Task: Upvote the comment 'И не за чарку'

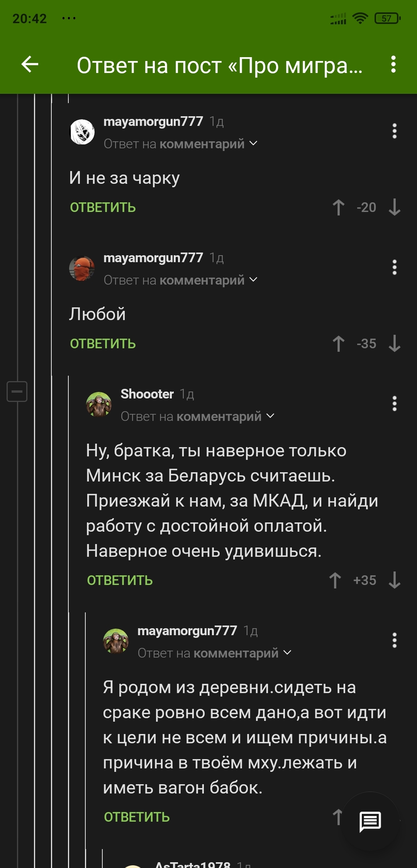Action: click(x=339, y=207)
